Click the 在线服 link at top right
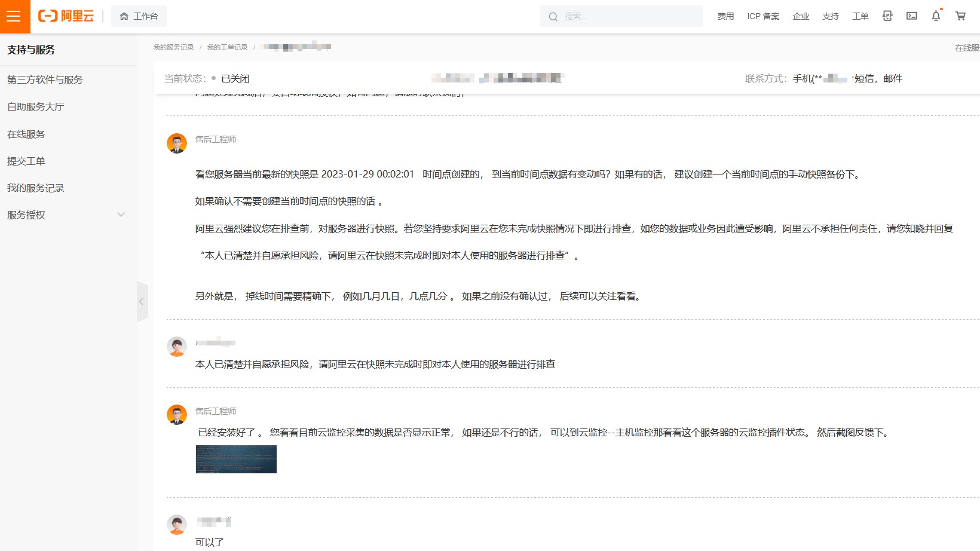The image size is (980, 551). pos(967,48)
